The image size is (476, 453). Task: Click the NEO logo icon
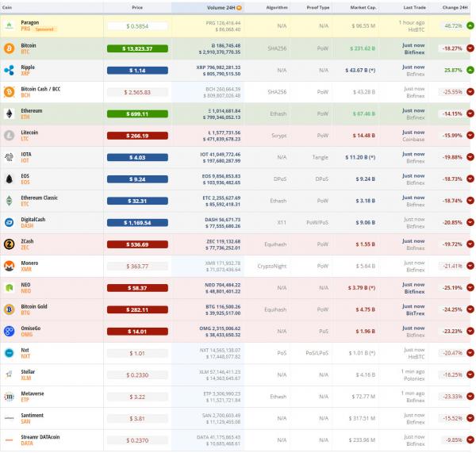tap(9, 287)
